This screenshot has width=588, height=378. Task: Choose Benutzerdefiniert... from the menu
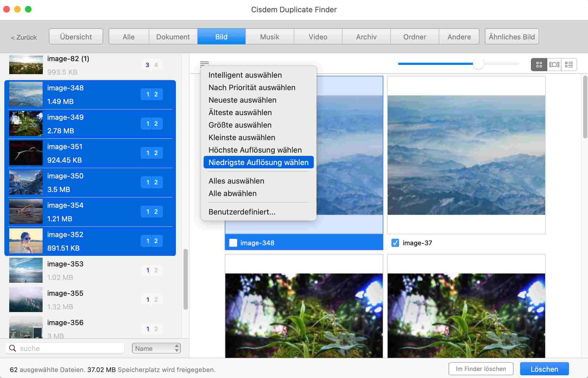(x=242, y=212)
